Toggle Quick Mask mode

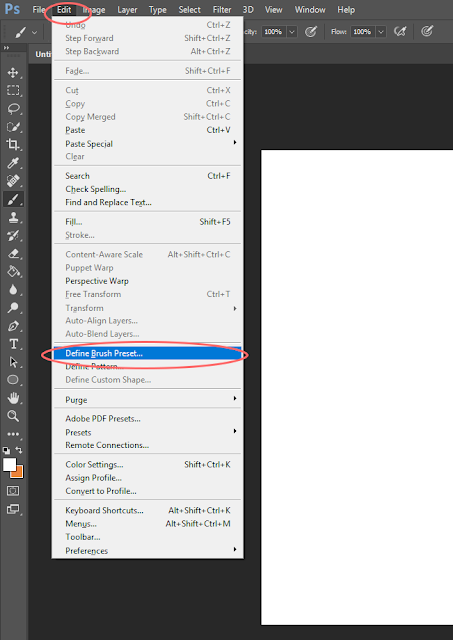point(13,491)
